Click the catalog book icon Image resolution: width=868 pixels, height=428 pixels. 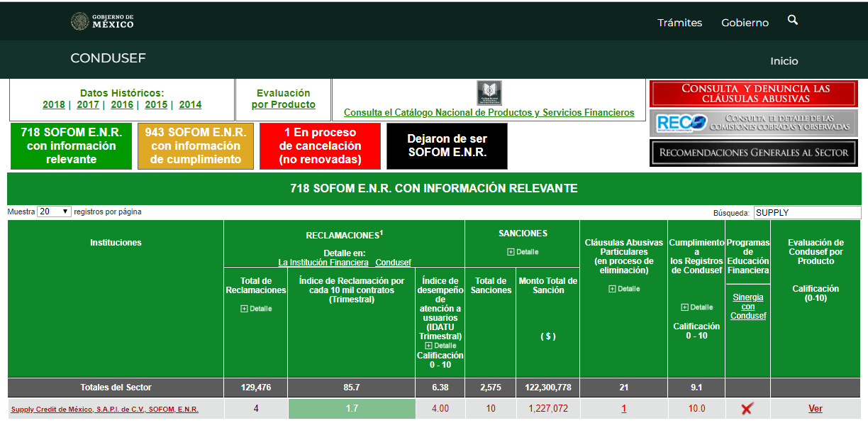click(489, 93)
